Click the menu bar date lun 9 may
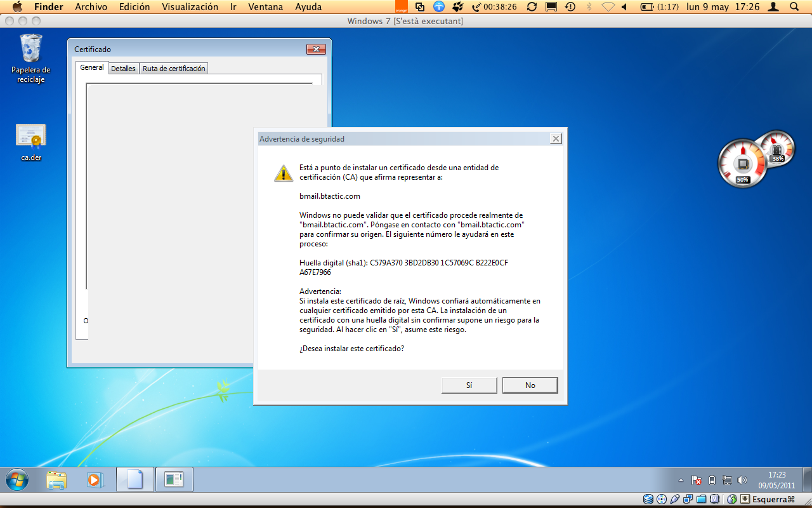This screenshot has height=508, width=812. (709, 7)
